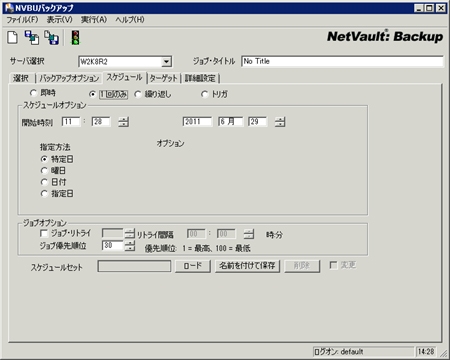Click the リトライ間隔 minute field
450x360 pixels.
[x=226, y=234]
